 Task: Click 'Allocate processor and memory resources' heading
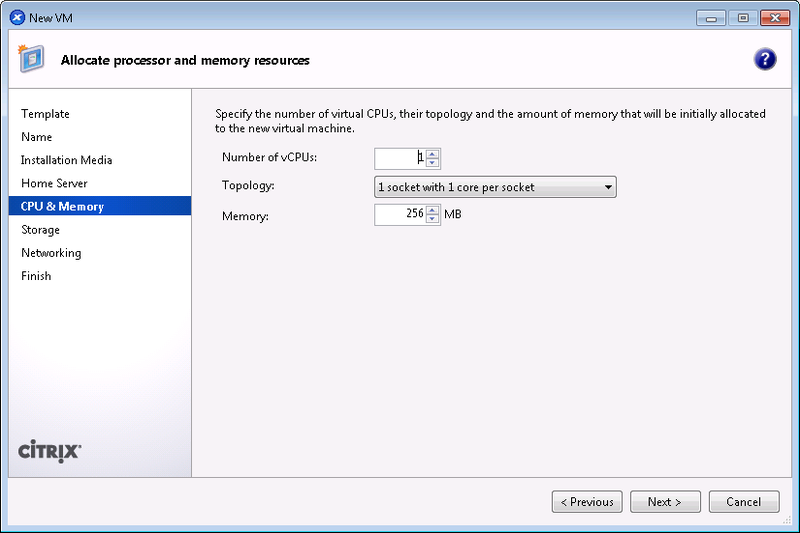185,60
